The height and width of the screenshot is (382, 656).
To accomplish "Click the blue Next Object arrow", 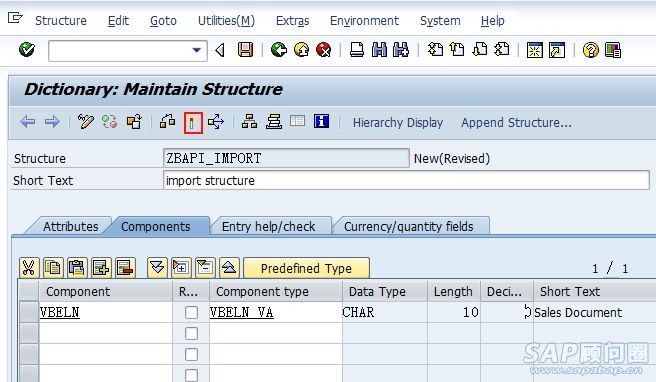I will (52, 122).
